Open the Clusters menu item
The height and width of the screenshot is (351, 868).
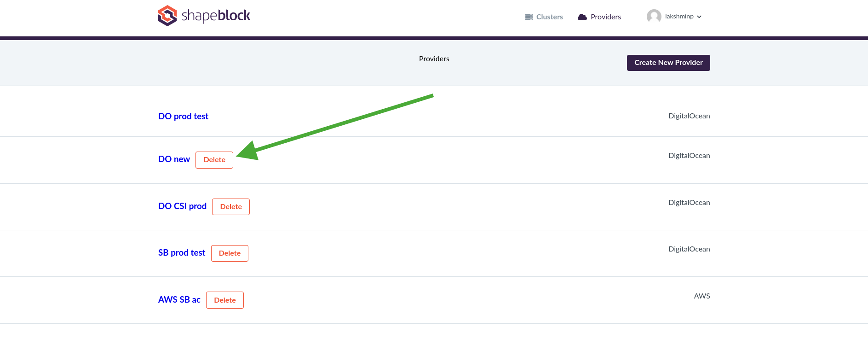[x=549, y=17]
